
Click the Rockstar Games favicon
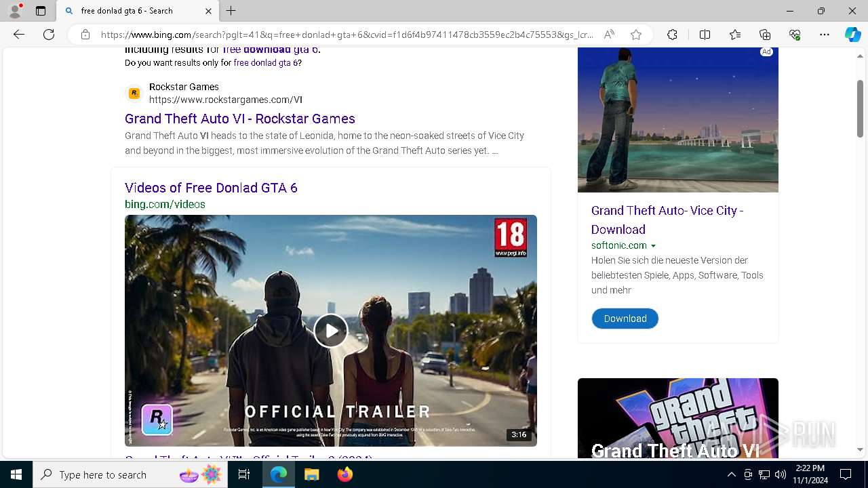click(134, 94)
